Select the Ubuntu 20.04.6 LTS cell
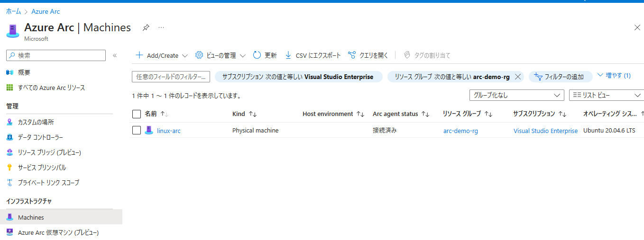Screen dimensions: 644x240 coord(609,130)
